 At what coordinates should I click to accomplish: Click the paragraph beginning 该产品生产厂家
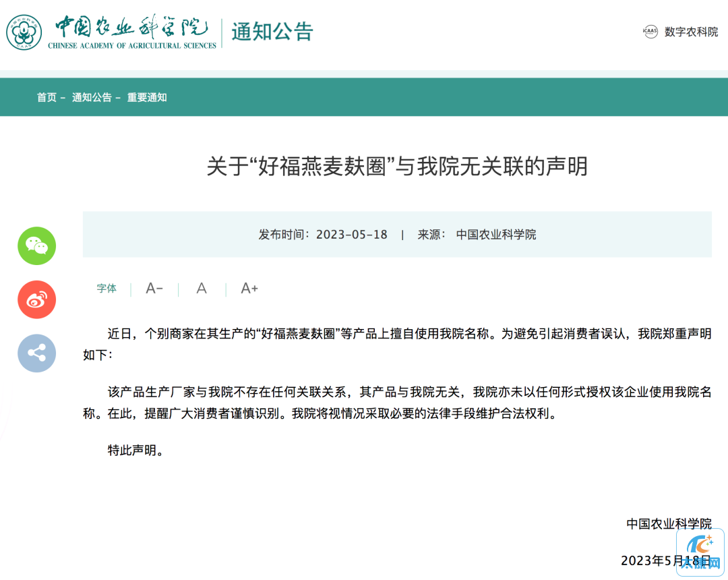pos(397,403)
